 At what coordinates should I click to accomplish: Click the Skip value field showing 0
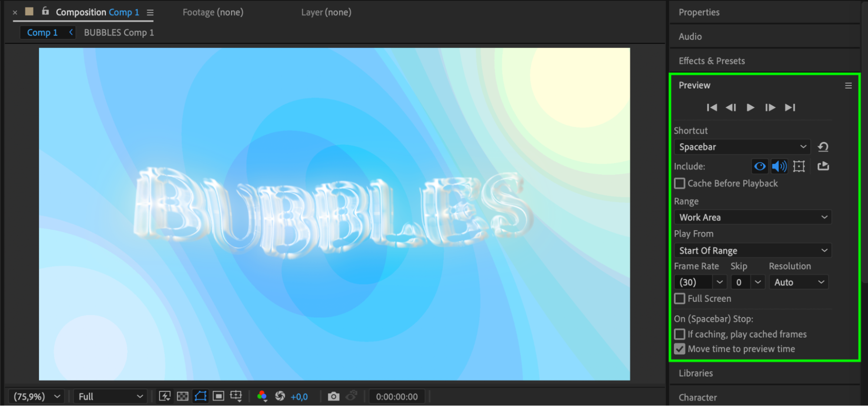click(x=741, y=282)
